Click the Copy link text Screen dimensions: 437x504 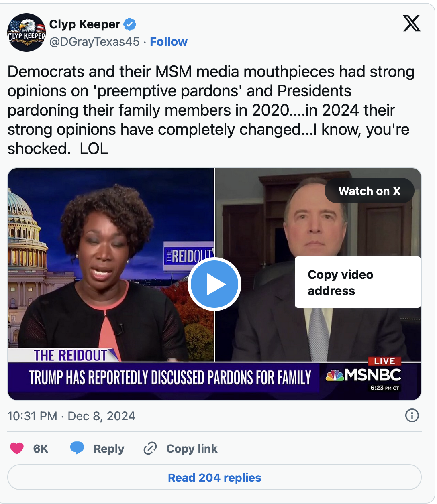coord(192,449)
